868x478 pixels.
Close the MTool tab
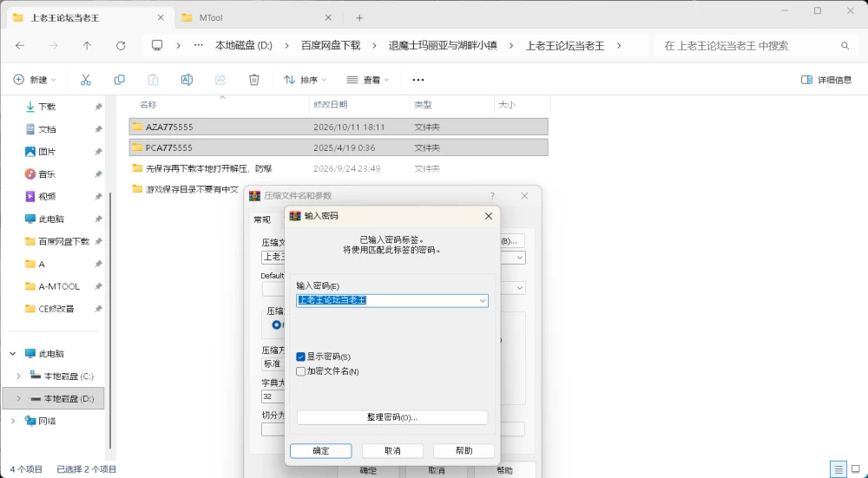pyautogui.click(x=328, y=17)
